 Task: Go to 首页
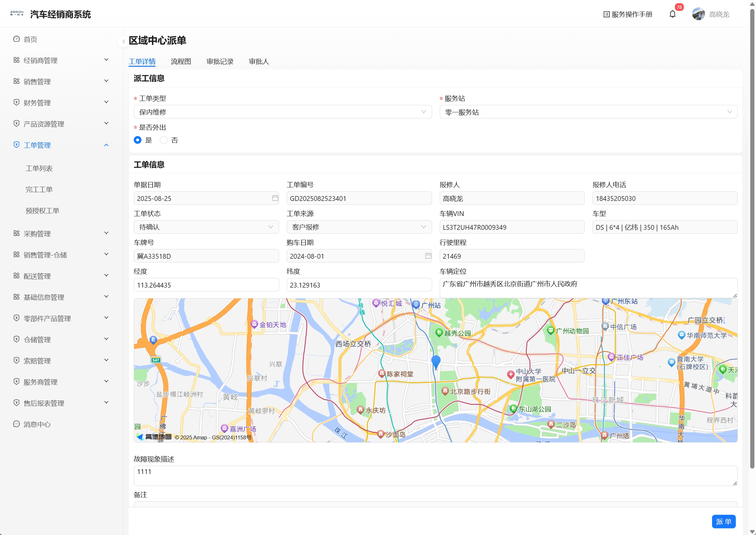(x=30, y=39)
